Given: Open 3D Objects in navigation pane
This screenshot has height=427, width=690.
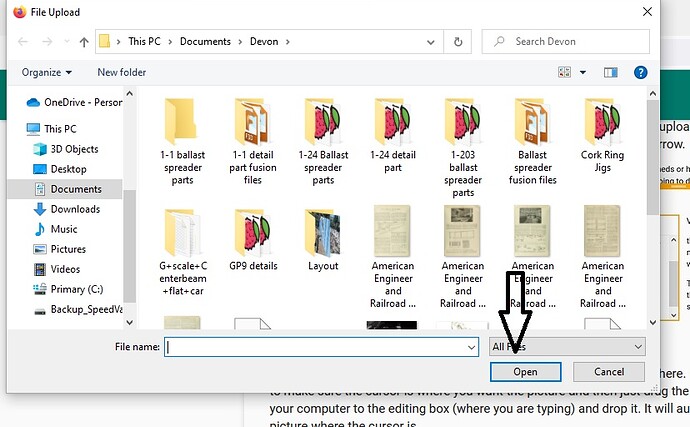Looking at the screenshot, I should point(66,149).
